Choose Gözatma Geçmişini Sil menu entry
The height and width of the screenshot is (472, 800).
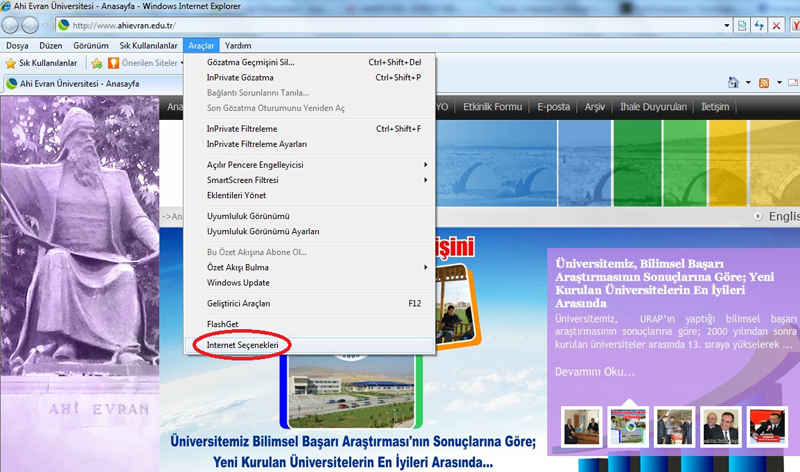310,62
